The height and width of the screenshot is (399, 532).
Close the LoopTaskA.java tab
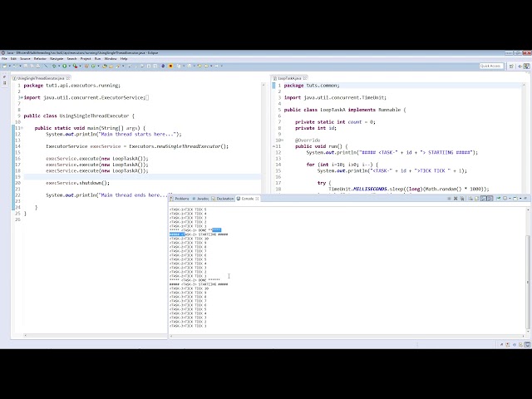(x=305, y=78)
